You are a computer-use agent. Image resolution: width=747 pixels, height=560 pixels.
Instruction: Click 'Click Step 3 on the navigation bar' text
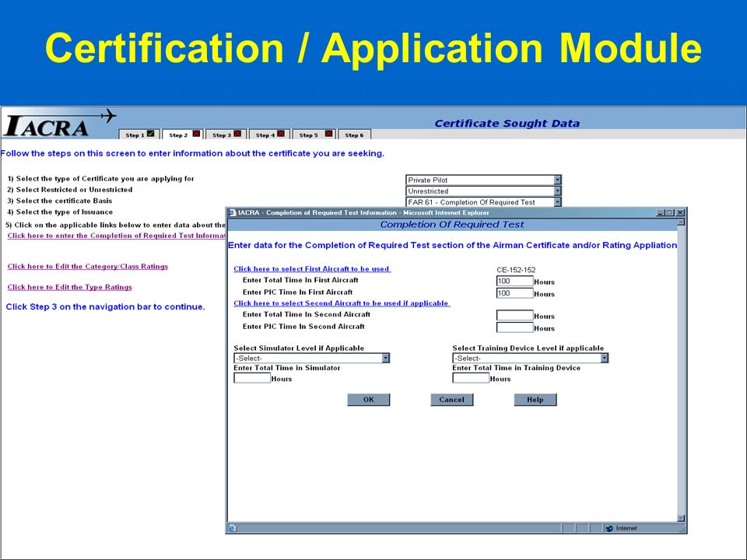point(105,306)
